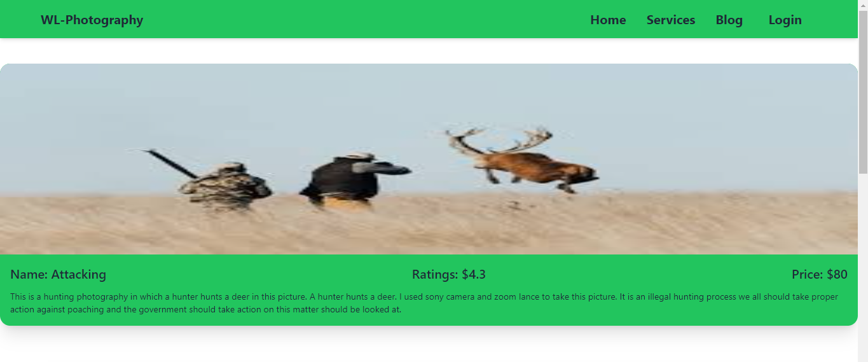Click the "Name: Attacking" label
The image size is (868, 362).
pyautogui.click(x=58, y=275)
